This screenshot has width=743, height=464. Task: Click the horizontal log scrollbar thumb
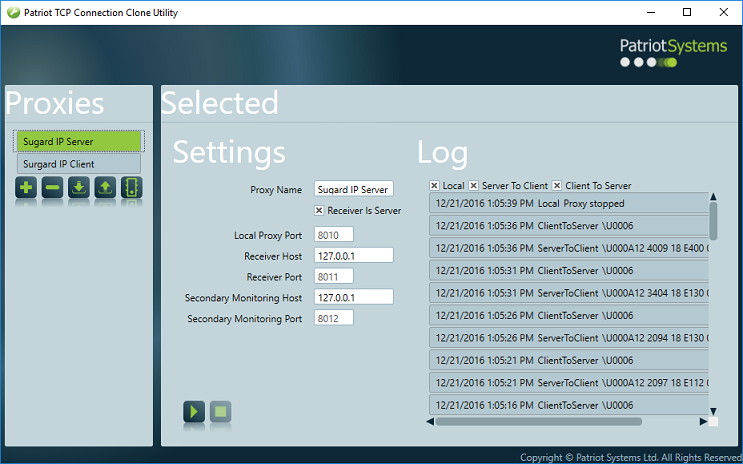point(539,421)
